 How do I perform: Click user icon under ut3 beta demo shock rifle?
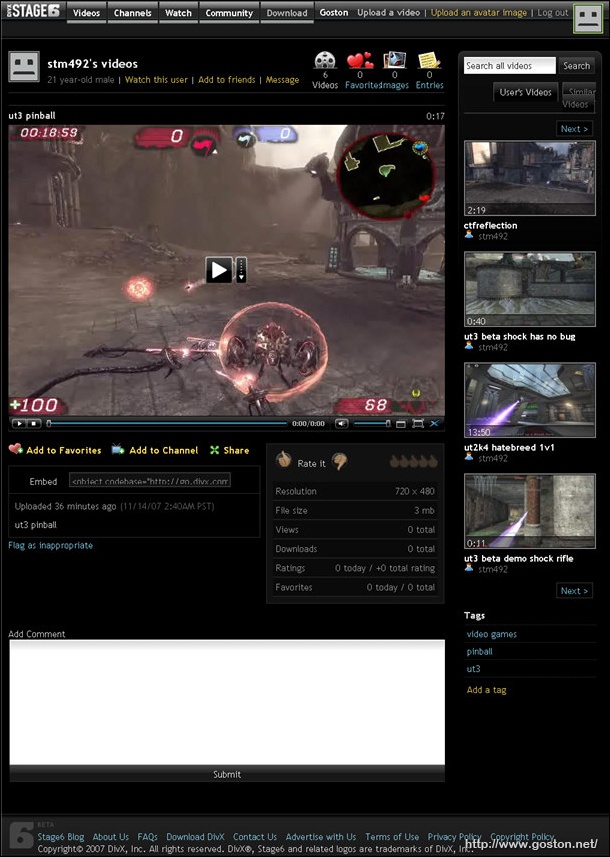coord(469,568)
